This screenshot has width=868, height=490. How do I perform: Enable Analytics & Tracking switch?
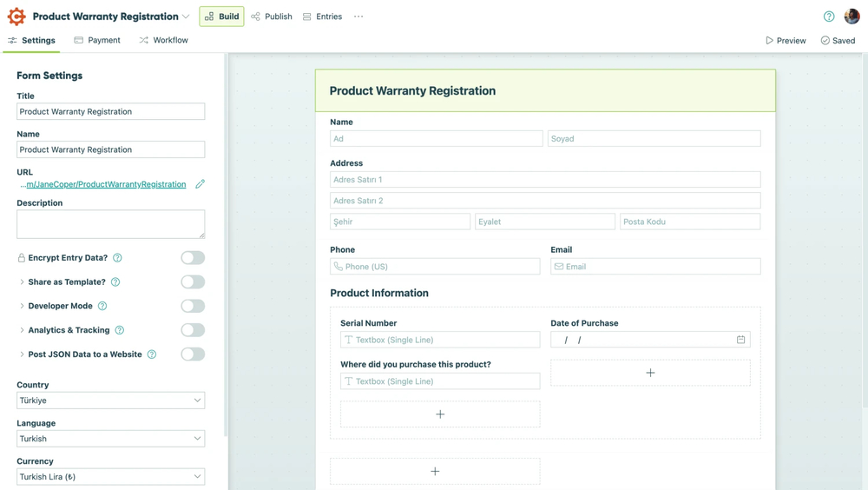click(x=193, y=330)
